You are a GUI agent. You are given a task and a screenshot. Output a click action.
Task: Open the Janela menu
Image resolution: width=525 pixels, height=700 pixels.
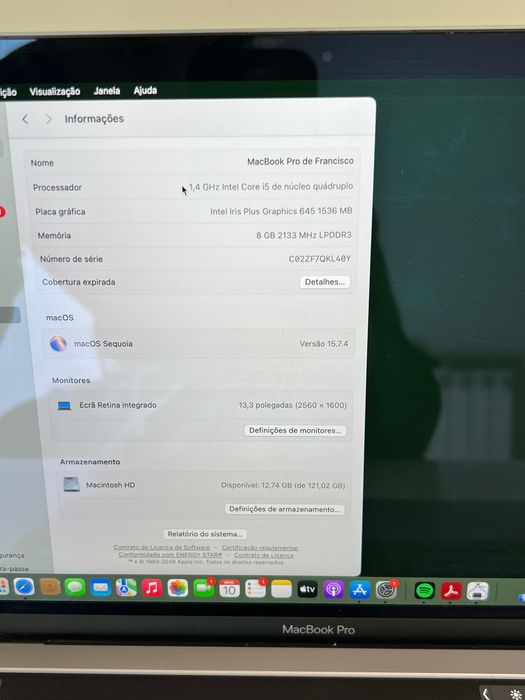(x=107, y=91)
